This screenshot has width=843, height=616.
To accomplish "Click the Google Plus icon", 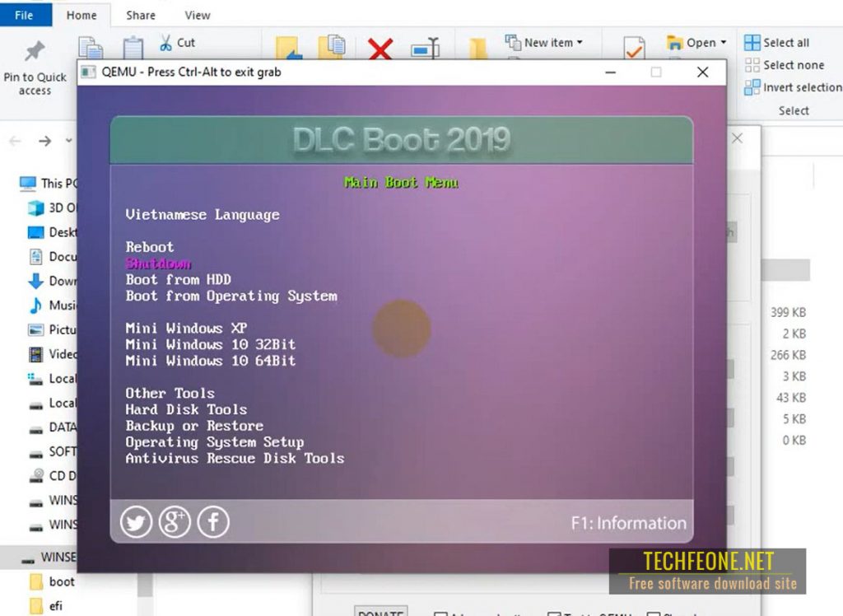I will pos(175,522).
